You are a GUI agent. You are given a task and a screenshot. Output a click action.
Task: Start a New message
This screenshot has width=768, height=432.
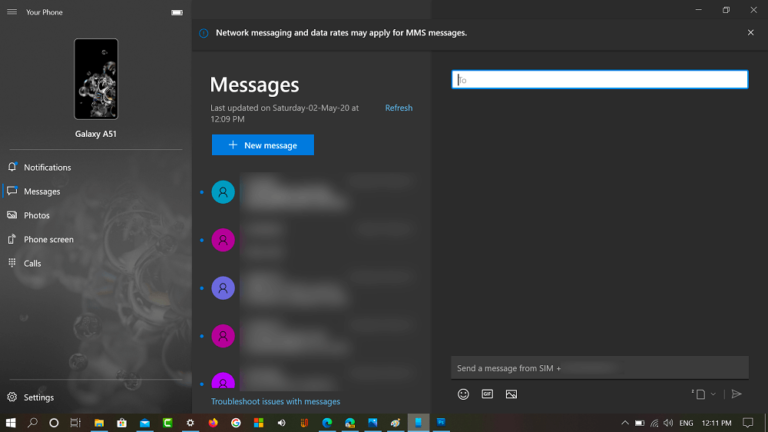[263, 145]
